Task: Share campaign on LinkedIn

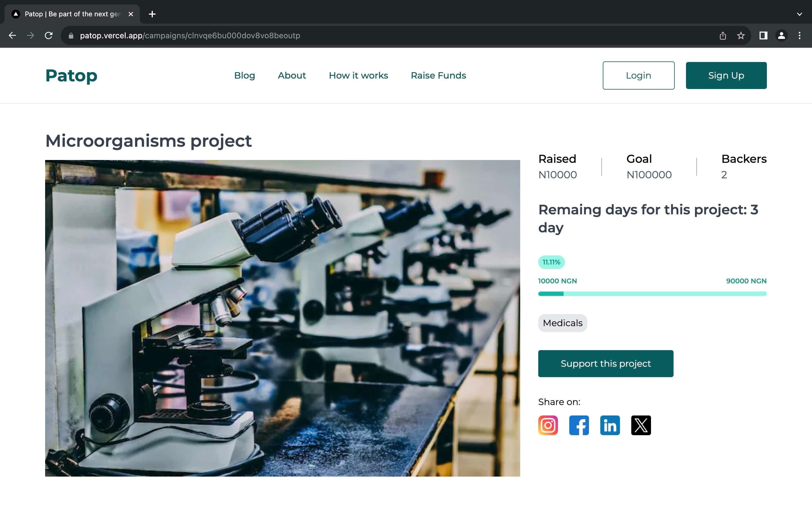Action: click(610, 425)
